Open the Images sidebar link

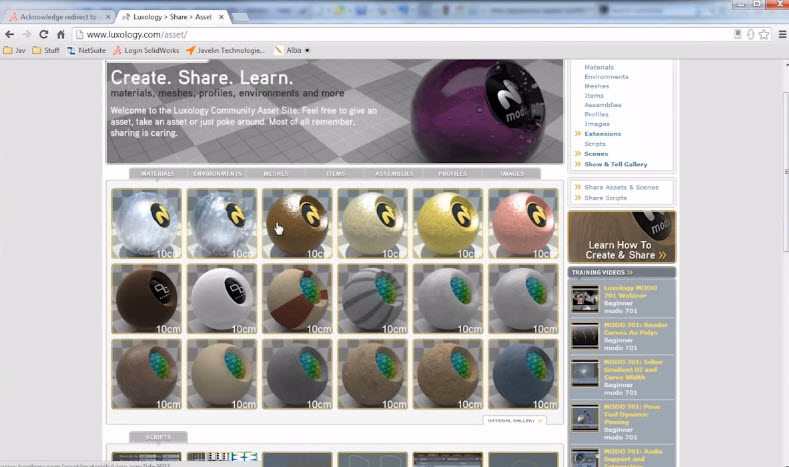tap(597, 124)
